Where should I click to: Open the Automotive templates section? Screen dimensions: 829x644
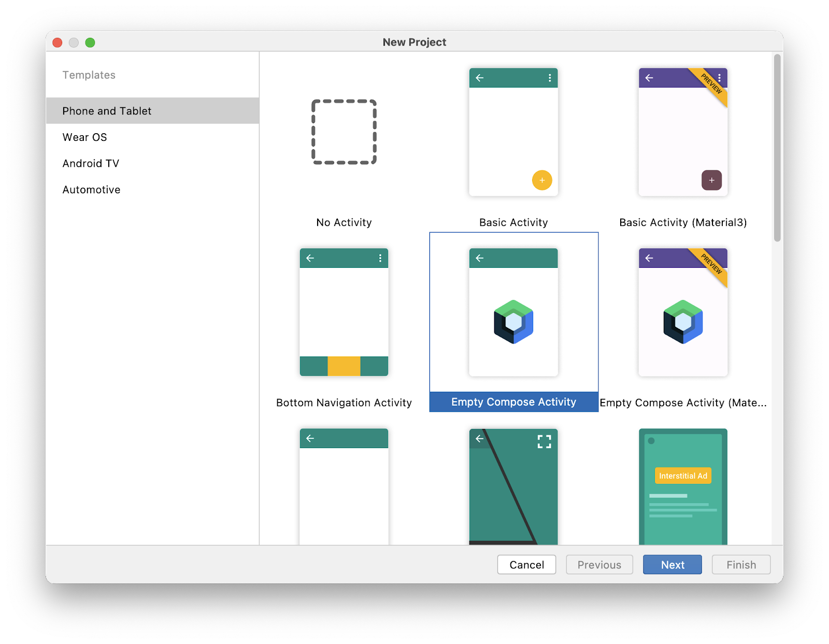click(x=91, y=190)
